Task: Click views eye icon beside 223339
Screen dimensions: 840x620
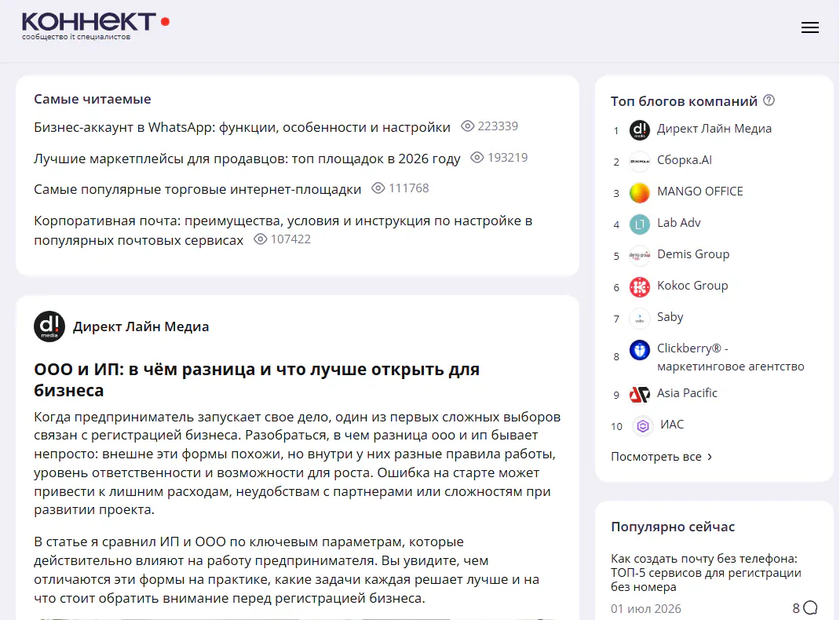Action: (468, 126)
